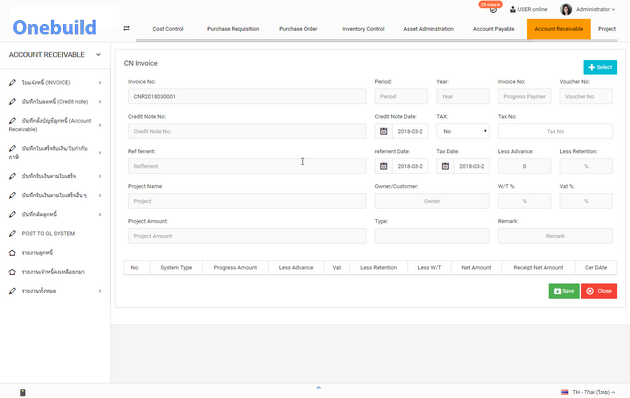Click the red Close button

pyautogui.click(x=599, y=291)
